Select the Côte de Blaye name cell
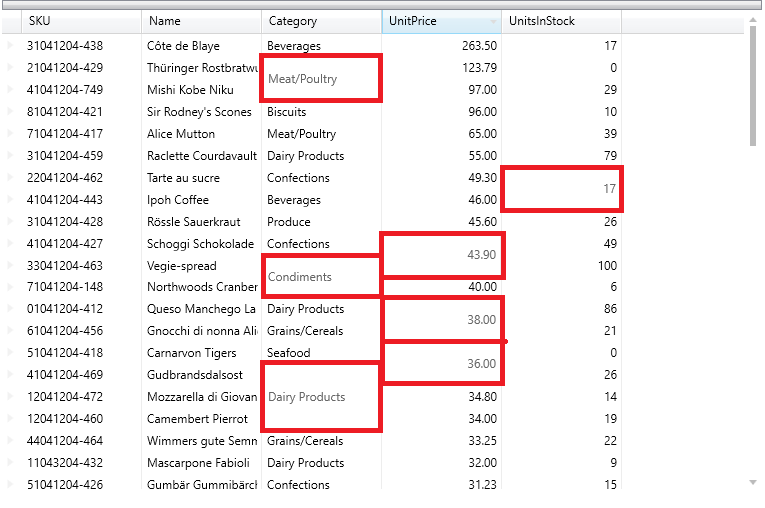This screenshot has width=765, height=508. point(200,46)
